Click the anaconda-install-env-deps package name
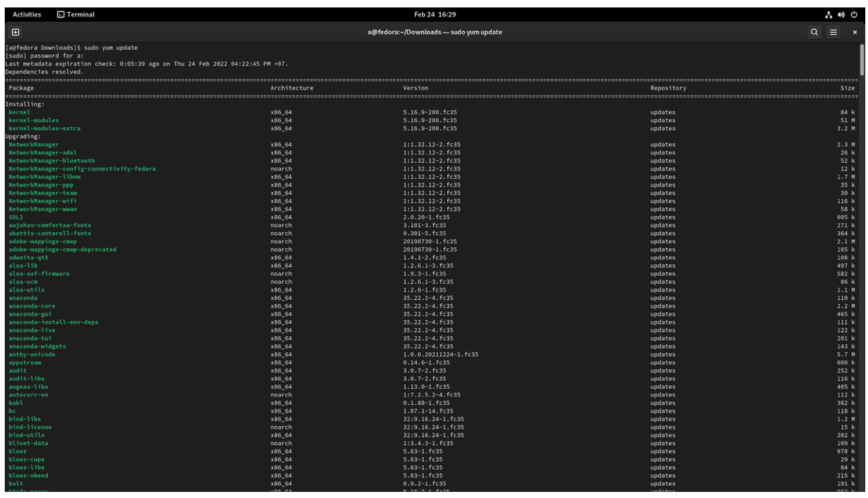Screen dimensions: 868x498 (x=53, y=322)
